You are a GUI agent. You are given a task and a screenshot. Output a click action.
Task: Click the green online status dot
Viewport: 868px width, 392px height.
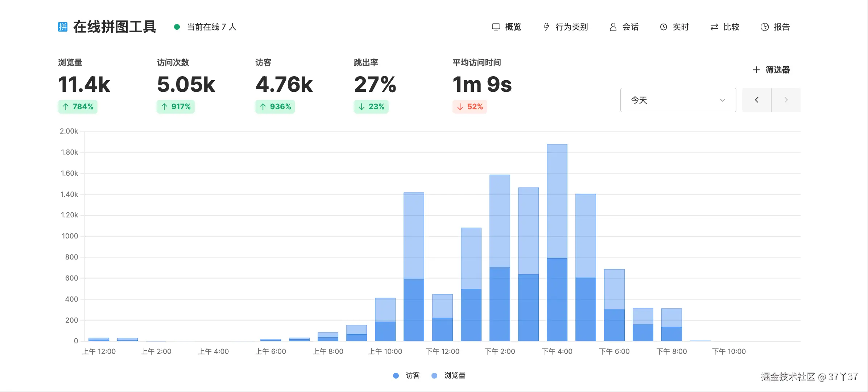coord(177,27)
